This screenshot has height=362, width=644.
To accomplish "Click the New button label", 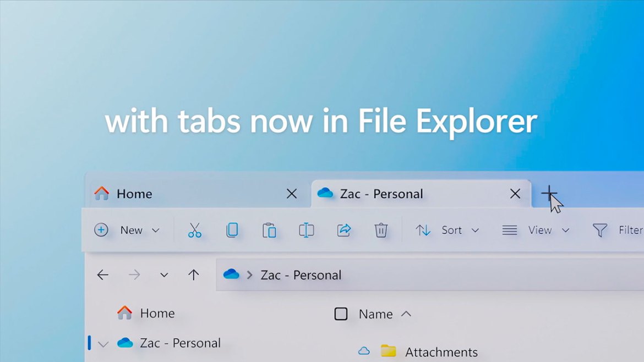I will pos(132,231).
